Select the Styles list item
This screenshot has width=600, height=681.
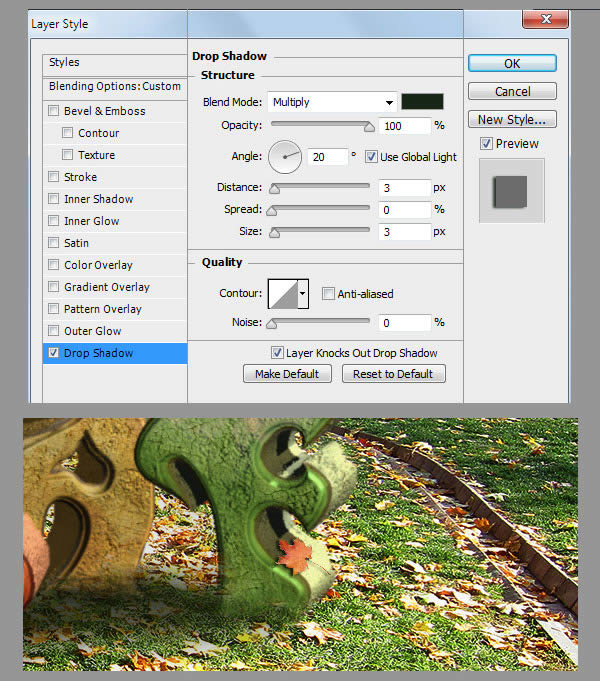tap(115, 63)
